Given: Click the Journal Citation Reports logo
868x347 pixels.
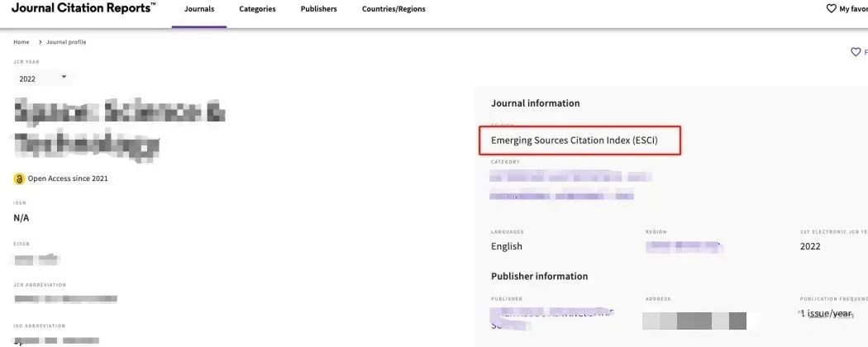Looking at the screenshot, I should click(83, 7).
